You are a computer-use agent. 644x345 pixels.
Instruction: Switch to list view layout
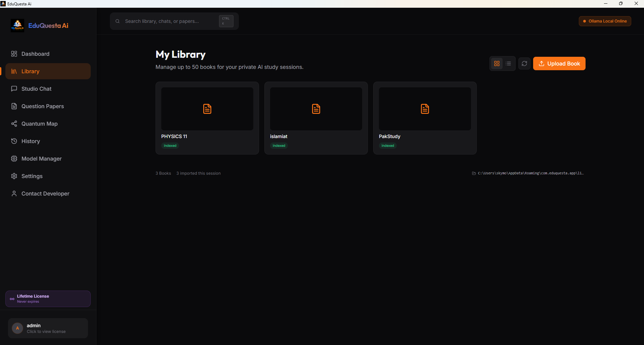point(508,63)
